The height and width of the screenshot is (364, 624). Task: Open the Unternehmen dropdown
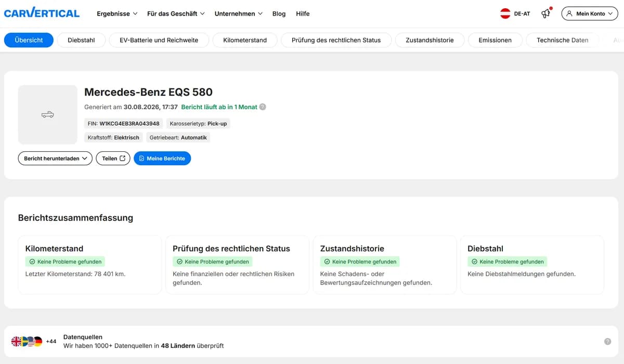[238, 14]
